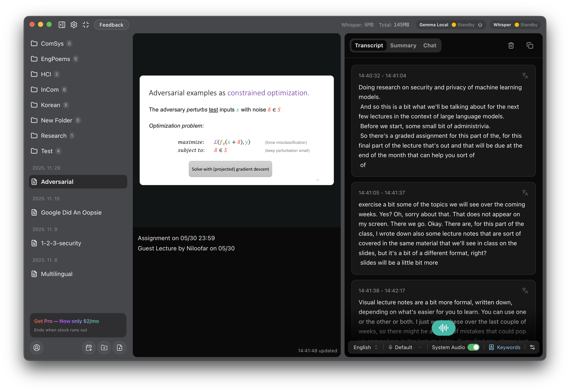The image size is (570, 392).
Task: Click the Get Pro promotion banner
Action: tap(78, 325)
